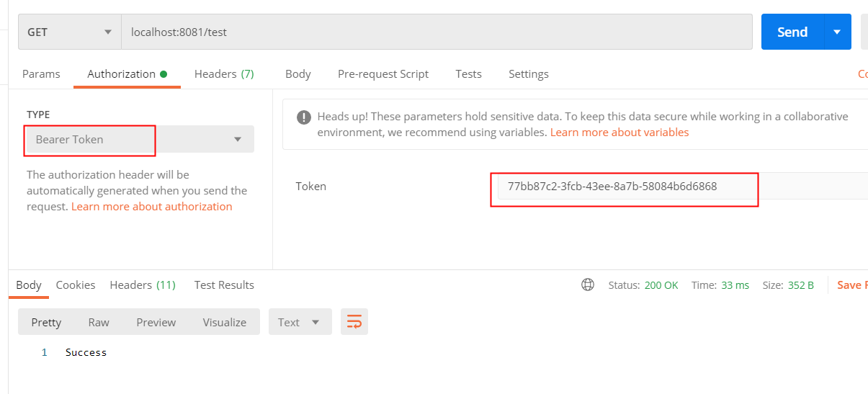The image size is (868, 394).
Task: Open the Pre-request Script tab
Action: pyautogui.click(x=383, y=73)
